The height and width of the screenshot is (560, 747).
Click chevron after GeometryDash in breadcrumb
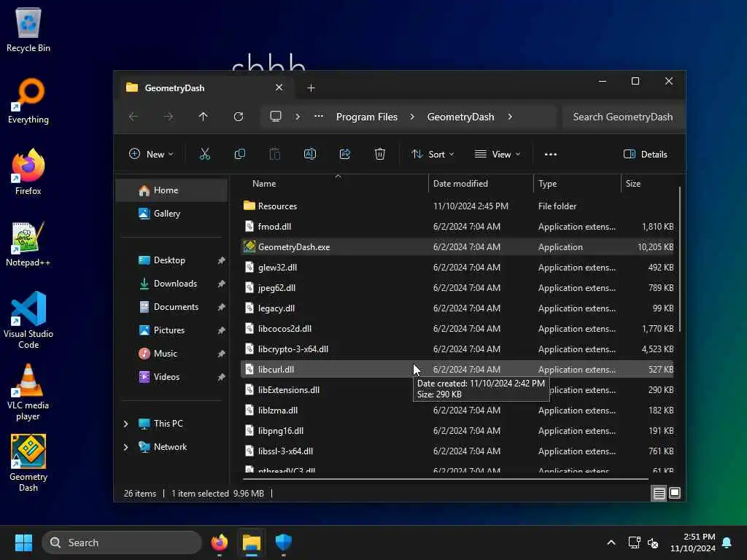(x=510, y=117)
